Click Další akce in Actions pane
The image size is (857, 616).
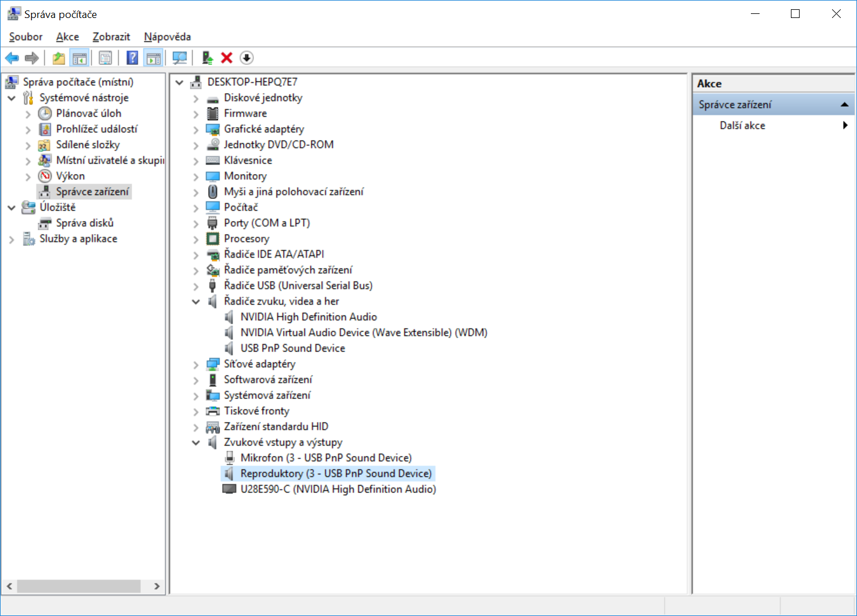[742, 125]
